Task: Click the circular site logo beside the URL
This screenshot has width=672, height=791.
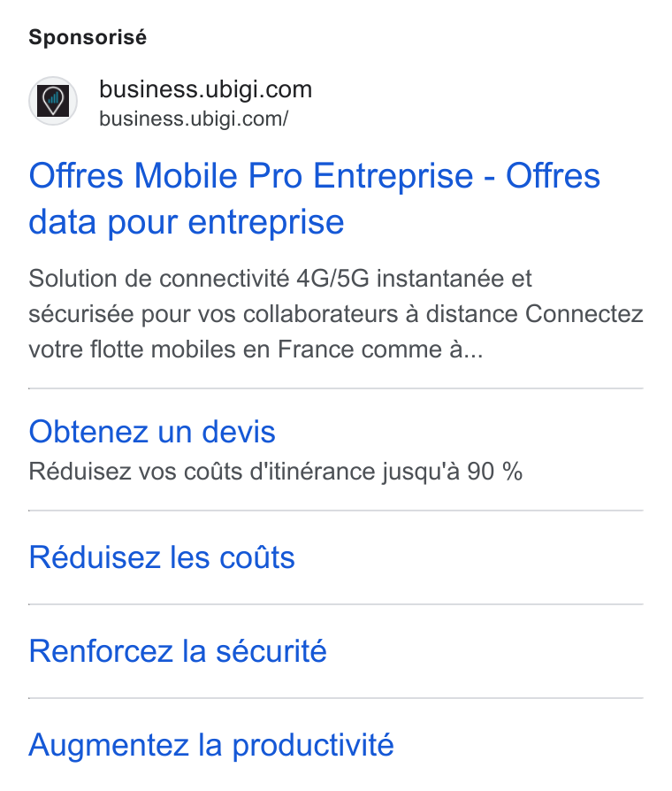Action: (x=53, y=101)
